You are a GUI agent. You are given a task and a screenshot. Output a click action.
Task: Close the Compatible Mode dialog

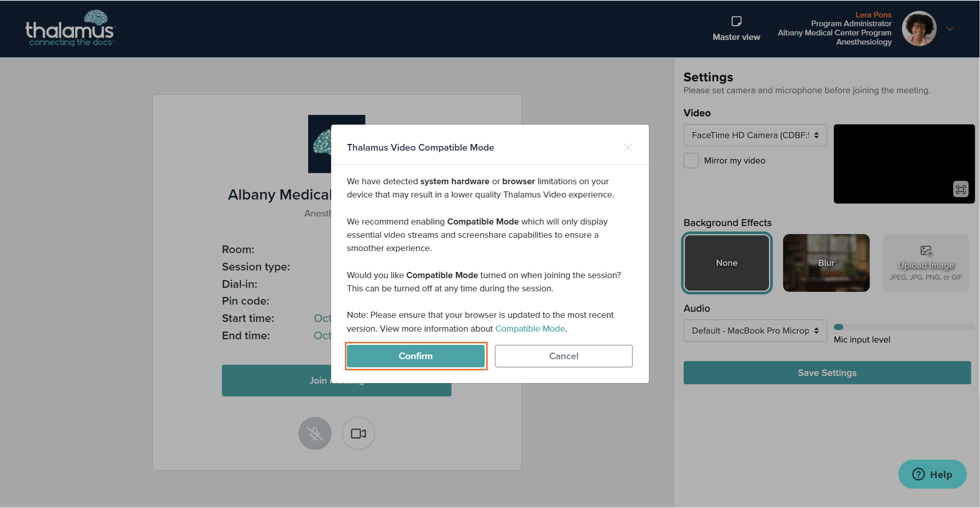pos(628,148)
